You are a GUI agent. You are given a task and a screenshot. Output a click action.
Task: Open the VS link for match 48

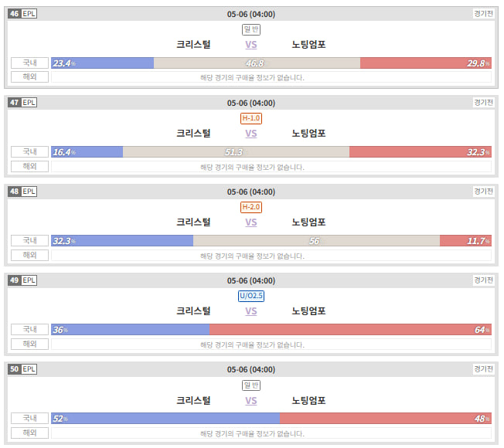[x=251, y=222]
